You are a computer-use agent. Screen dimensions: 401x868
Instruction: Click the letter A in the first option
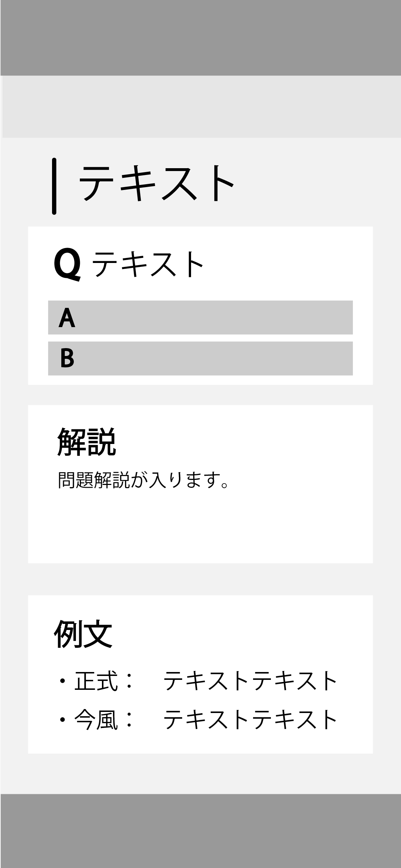(67, 318)
